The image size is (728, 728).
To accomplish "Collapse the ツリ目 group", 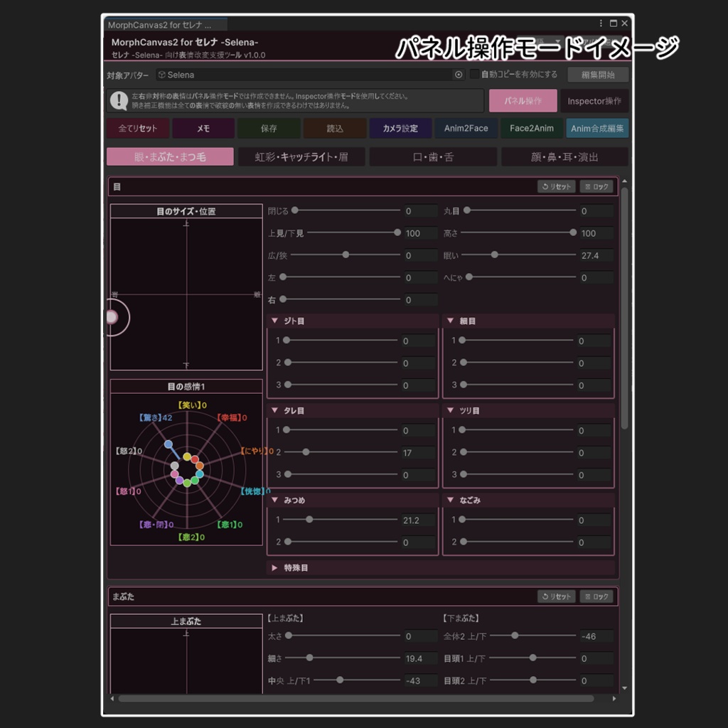I will (450, 410).
